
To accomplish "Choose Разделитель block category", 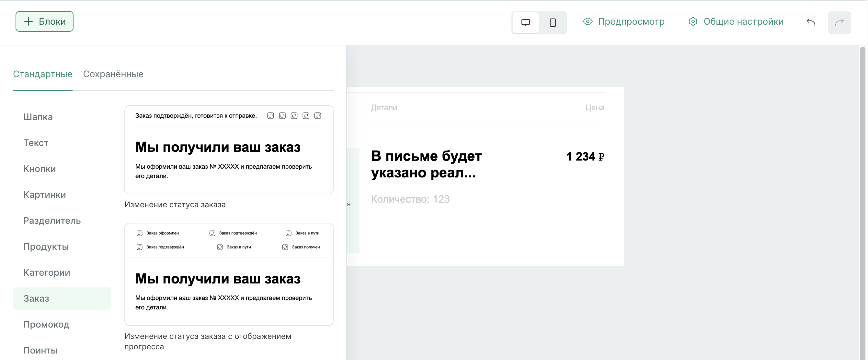I will [62, 221].
